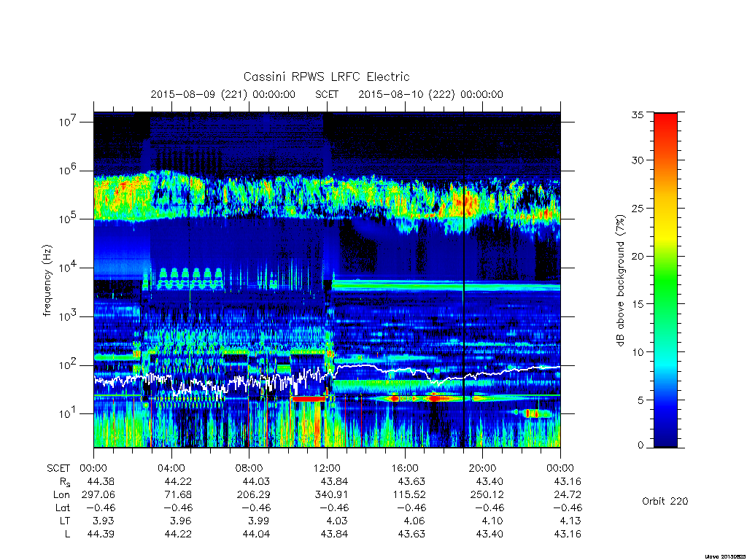Click the LT value 4.13 at 00:00

coord(568,521)
